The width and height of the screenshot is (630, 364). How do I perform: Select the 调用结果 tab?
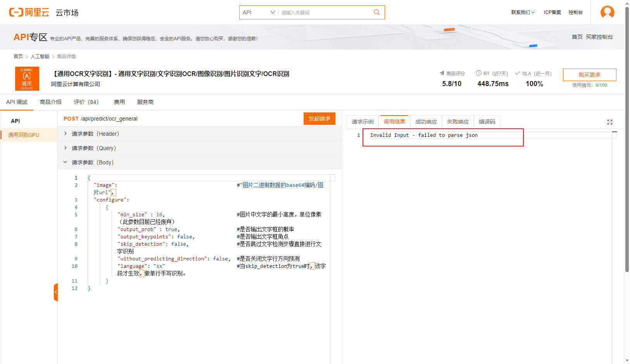pos(394,122)
